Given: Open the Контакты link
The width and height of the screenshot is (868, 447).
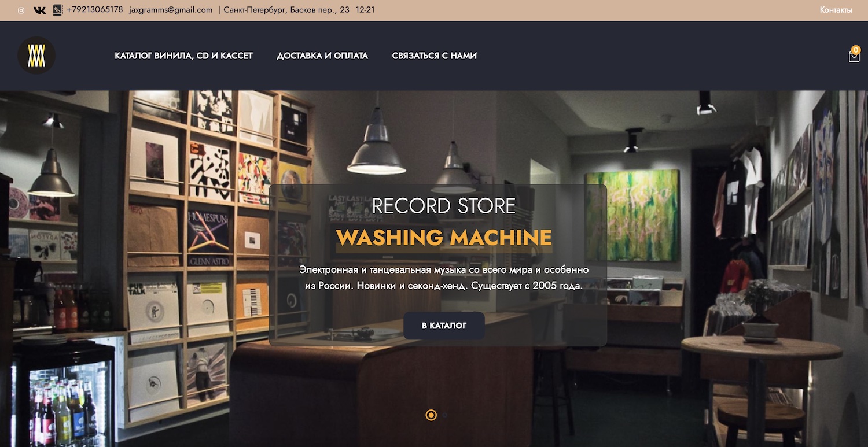Looking at the screenshot, I should (x=836, y=10).
